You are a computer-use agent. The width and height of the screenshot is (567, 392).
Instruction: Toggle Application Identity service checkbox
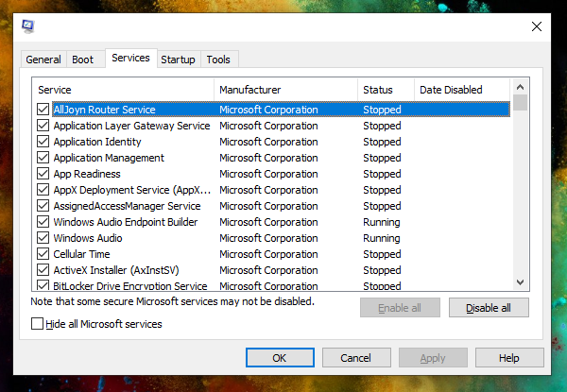click(43, 142)
